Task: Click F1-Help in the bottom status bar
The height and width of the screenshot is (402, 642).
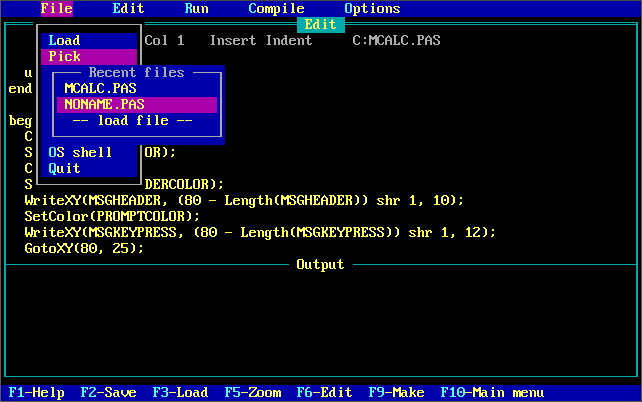Action: [36, 393]
